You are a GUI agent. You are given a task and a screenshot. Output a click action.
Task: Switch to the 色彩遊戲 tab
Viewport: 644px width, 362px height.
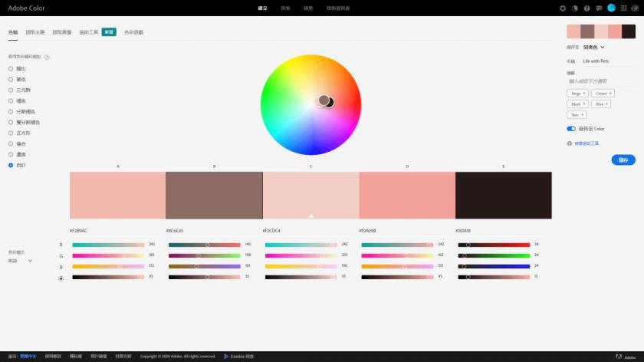coord(133,32)
